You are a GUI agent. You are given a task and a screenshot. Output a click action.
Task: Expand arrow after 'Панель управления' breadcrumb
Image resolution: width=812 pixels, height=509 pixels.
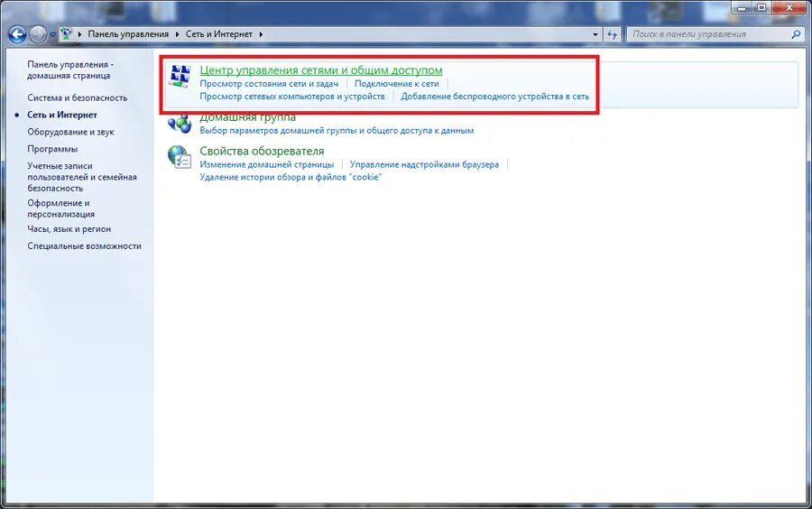click(177, 34)
